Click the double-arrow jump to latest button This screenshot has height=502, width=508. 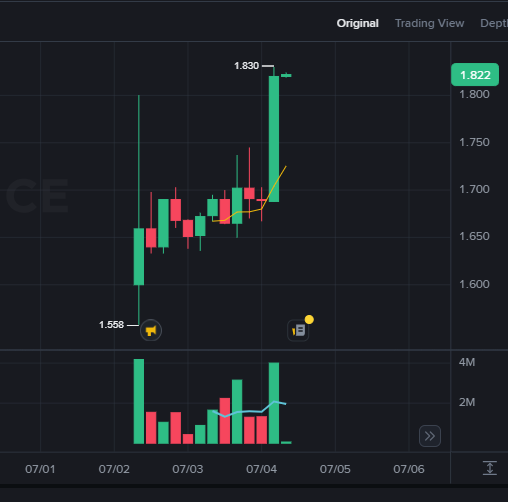click(430, 436)
